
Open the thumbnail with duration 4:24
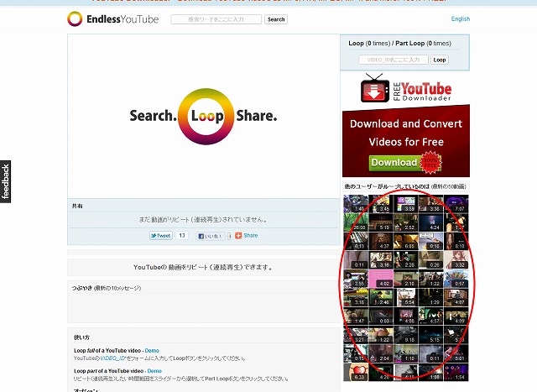(430, 222)
